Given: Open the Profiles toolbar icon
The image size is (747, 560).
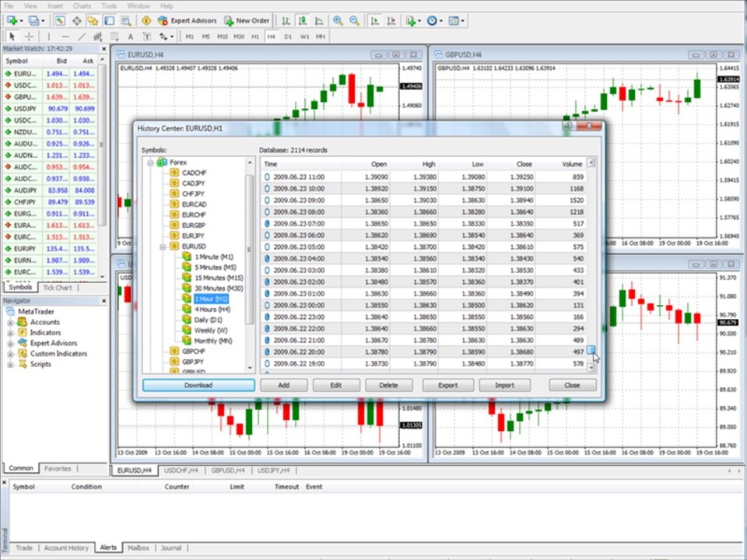Looking at the screenshot, I should [33, 20].
